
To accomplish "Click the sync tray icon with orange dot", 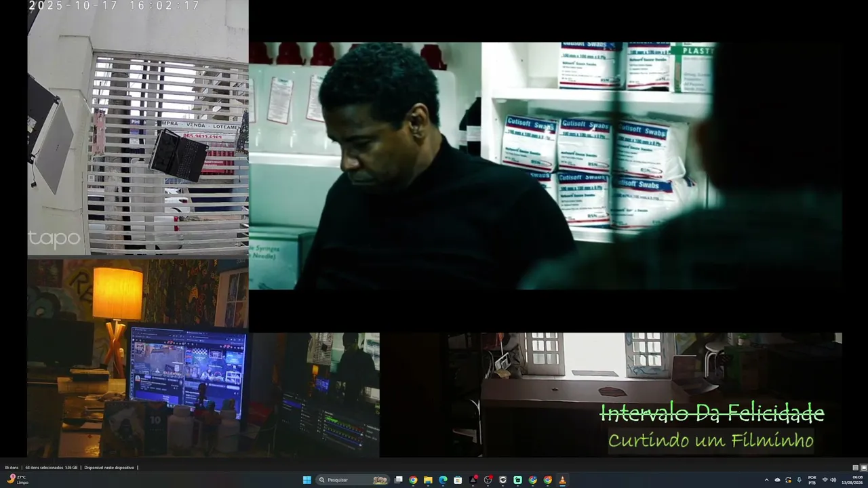I will click(788, 480).
